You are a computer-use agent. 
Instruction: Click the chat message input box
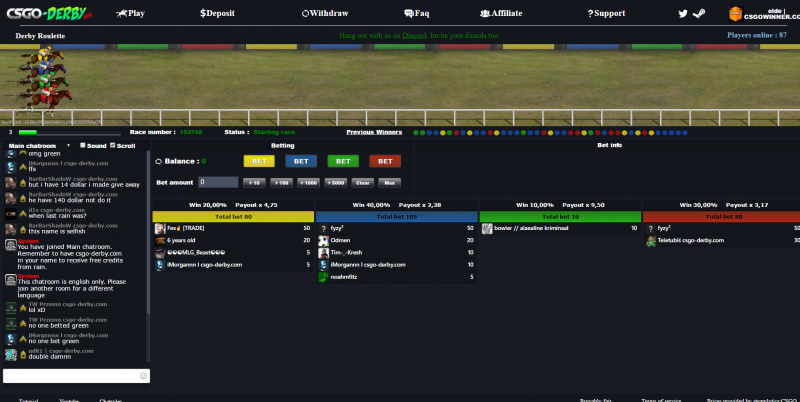click(x=77, y=376)
